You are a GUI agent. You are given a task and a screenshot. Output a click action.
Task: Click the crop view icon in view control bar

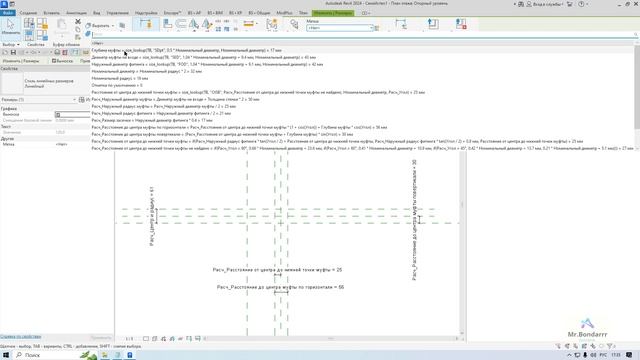[189, 338]
